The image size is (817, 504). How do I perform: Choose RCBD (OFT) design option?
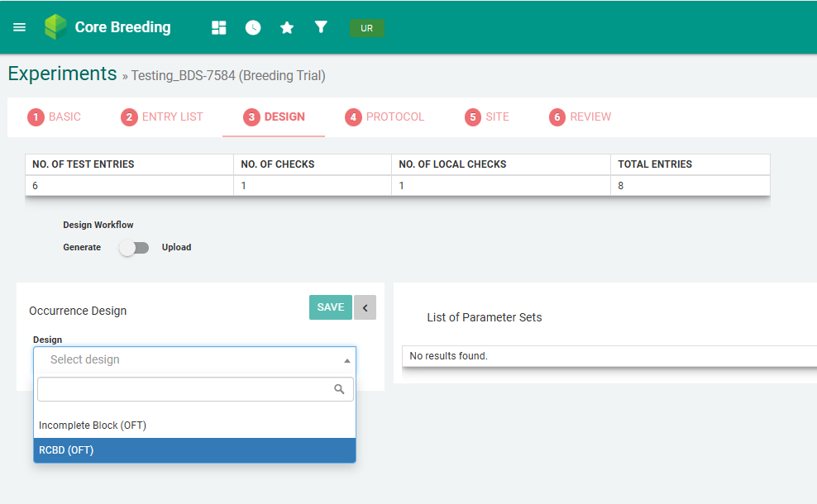pyautogui.click(x=194, y=450)
